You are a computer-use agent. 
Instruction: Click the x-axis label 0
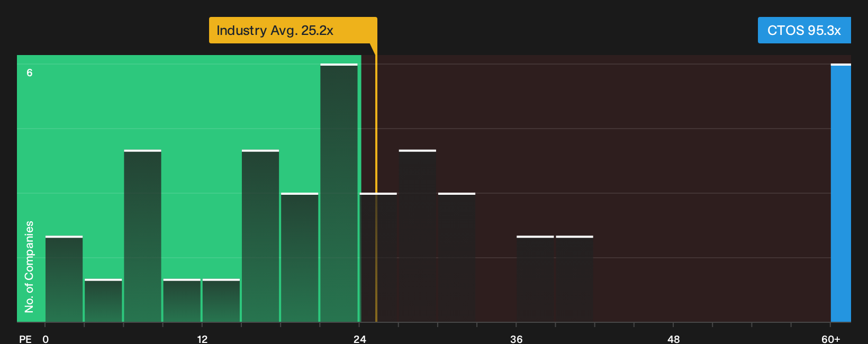pyautogui.click(x=46, y=339)
